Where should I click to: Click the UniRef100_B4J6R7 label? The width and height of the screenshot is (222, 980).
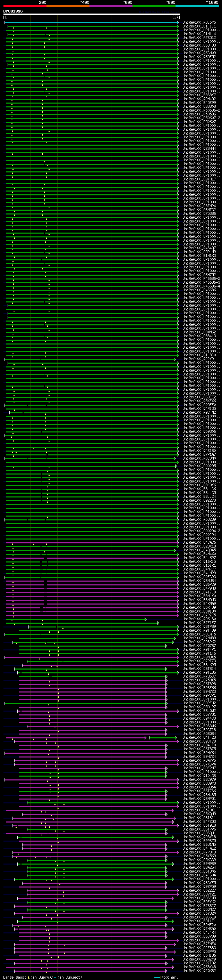199,558
